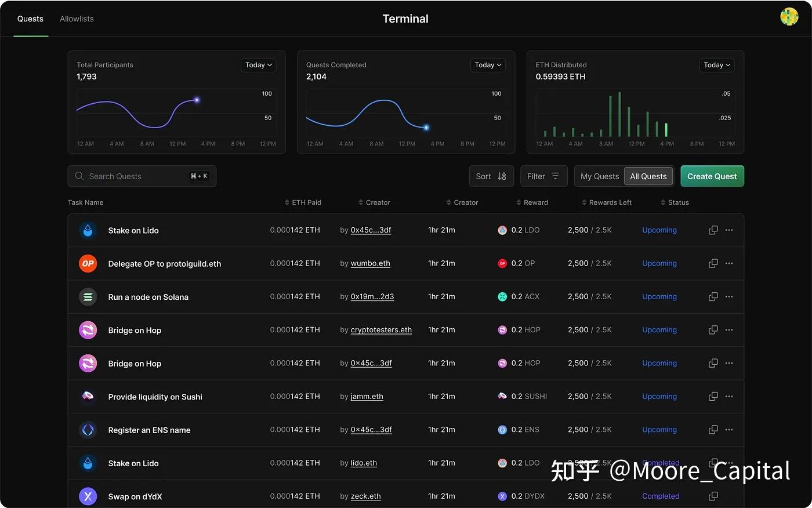The height and width of the screenshot is (508, 812).
Task: Switch to My Quests view
Action: click(600, 176)
